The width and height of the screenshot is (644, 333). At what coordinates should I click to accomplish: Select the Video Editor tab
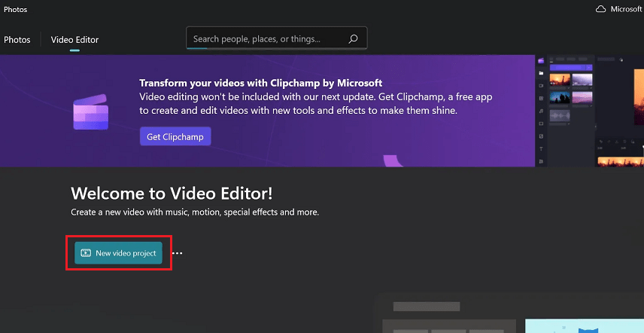point(74,40)
